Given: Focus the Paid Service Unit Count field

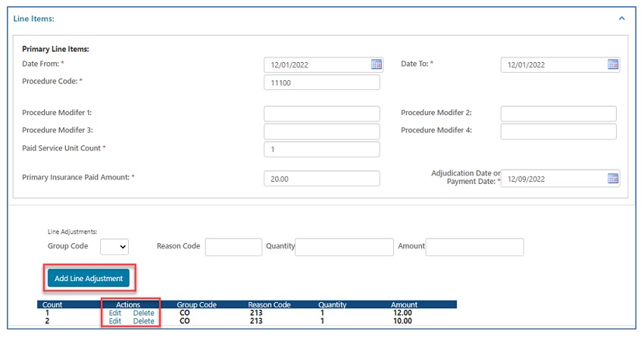Looking at the screenshot, I should coord(322,149).
